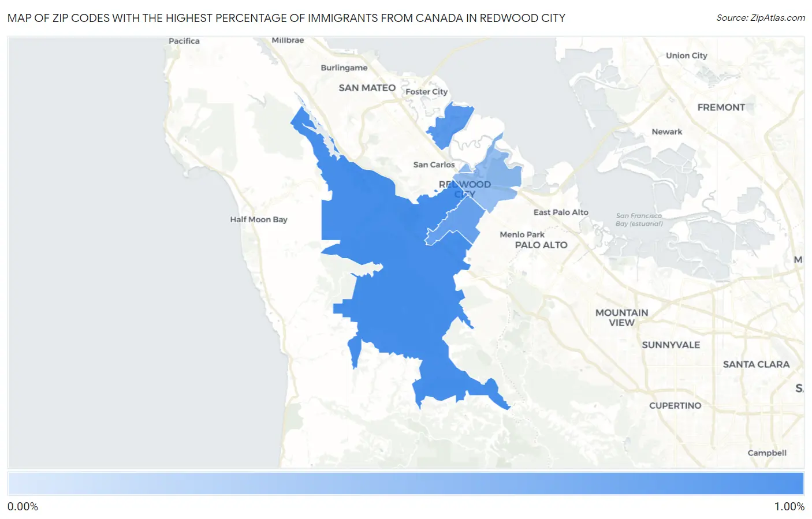The height and width of the screenshot is (519, 812).
Task: Click the 'MOUNTAIN VIEW' label
Action: pos(622,318)
